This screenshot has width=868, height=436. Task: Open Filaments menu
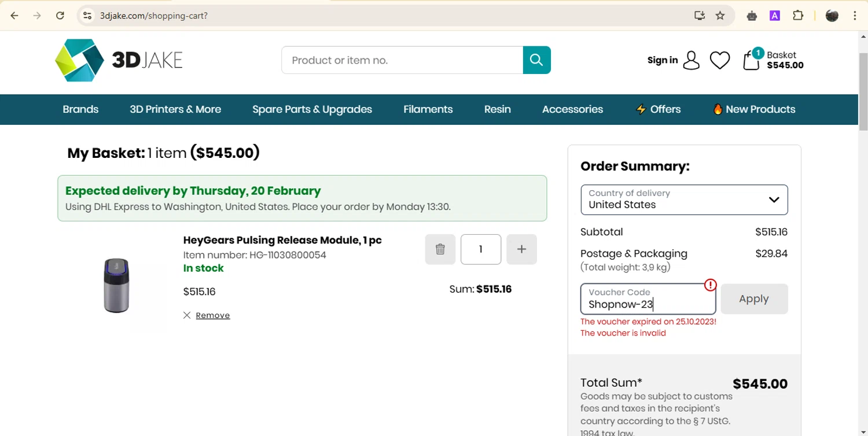tap(428, 109)
